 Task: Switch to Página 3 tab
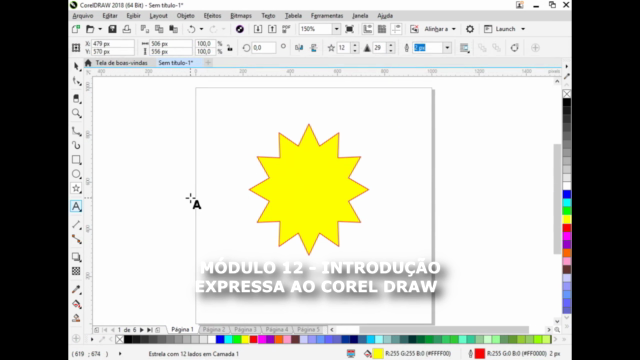pyautogui.click(x=245, y=329)
